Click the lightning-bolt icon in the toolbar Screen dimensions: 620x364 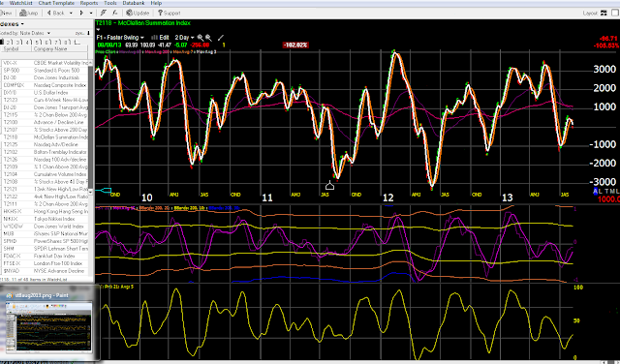coord(104,13)
